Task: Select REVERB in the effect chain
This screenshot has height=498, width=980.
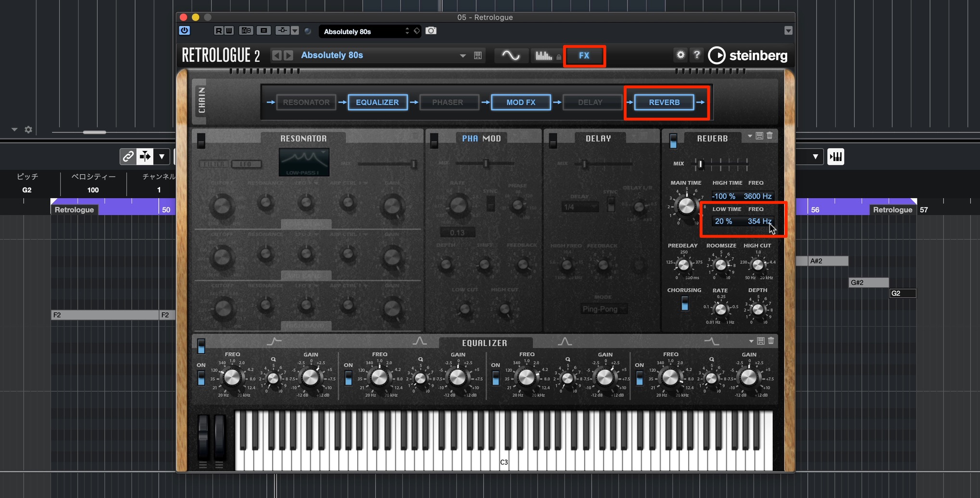Action: [664, 102]
